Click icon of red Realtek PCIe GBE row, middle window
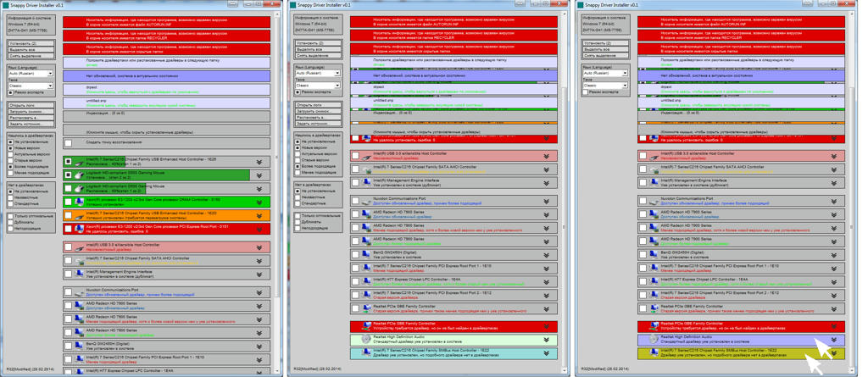The width and height of the screenshot is (868, 377). pyautogui.click(x=367, y=326)
